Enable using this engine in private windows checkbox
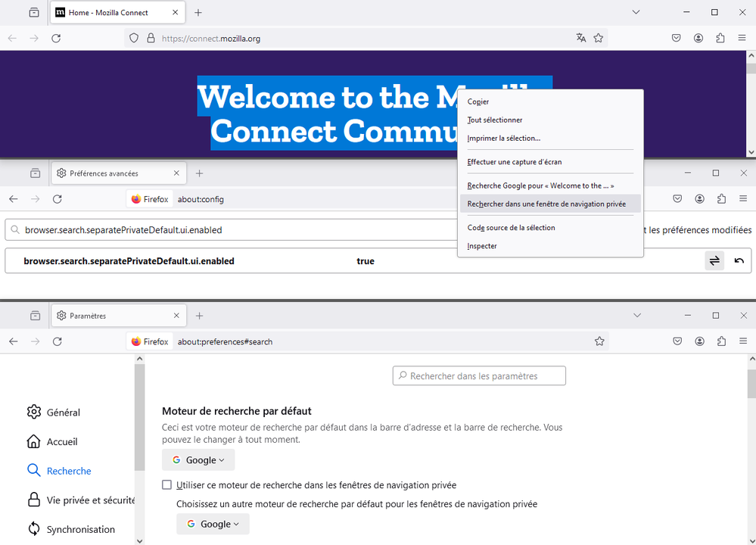 (x=166, y=484)
